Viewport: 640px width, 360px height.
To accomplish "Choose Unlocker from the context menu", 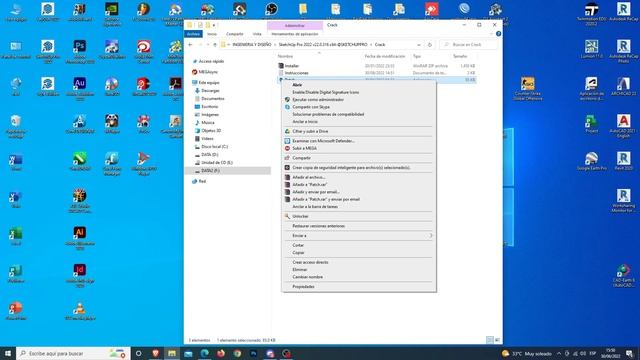I will click(x=359, y=216).
